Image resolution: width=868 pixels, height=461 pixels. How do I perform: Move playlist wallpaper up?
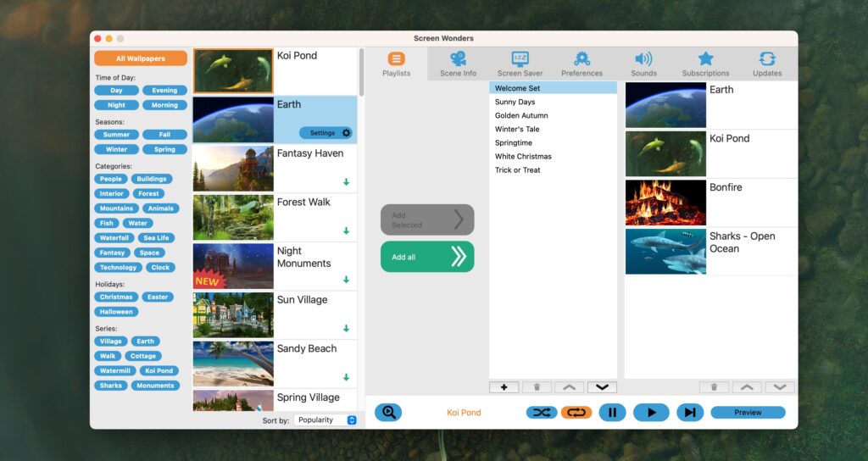747,387
